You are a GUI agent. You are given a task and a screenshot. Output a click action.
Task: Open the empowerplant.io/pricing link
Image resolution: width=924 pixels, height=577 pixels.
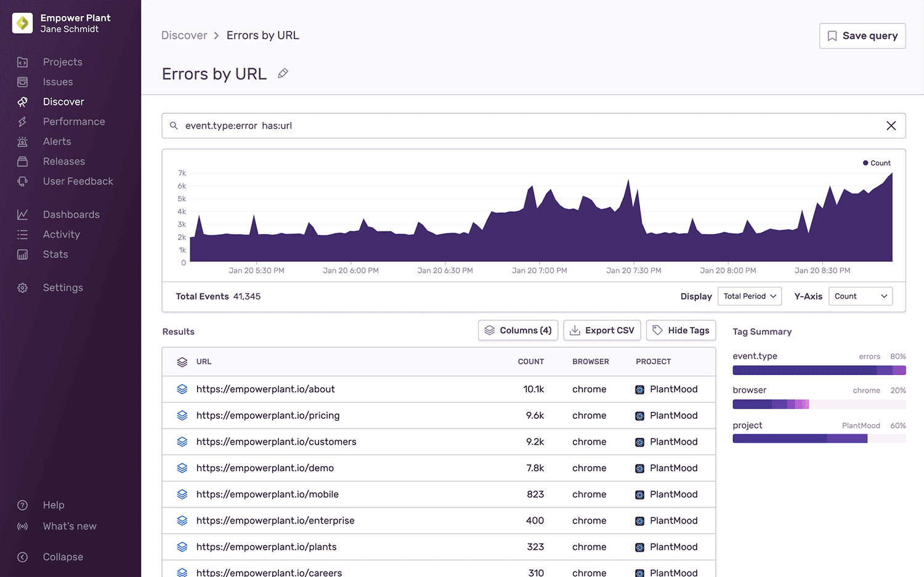[x=267, y=415]
